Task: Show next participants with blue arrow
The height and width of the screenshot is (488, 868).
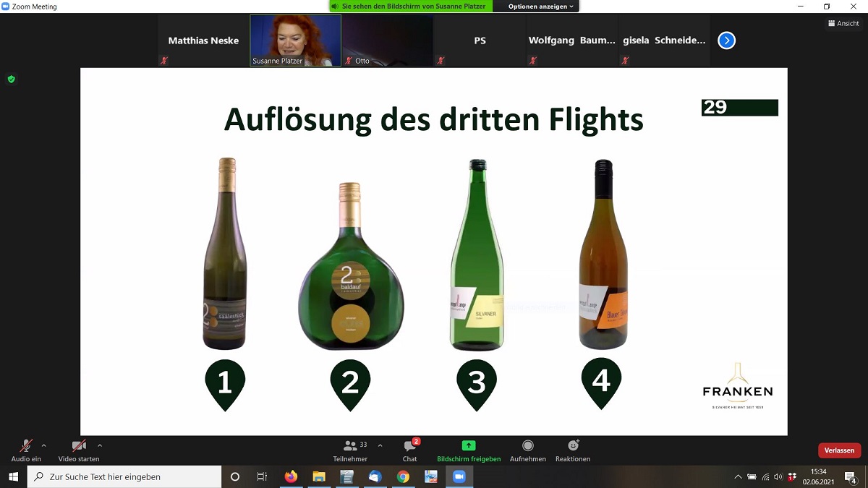Action: (726, 40)
